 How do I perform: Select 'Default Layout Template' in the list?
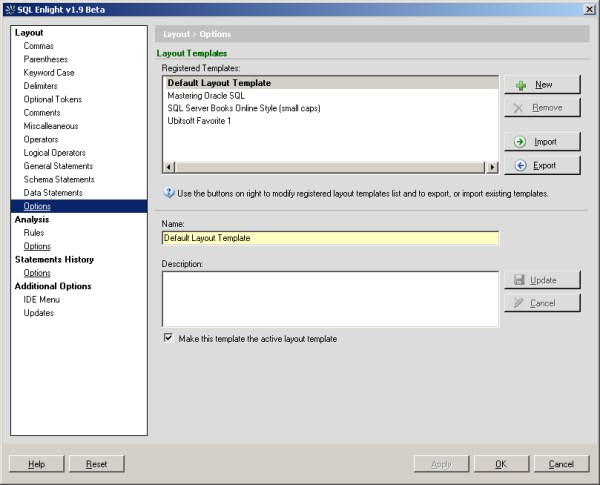(331, 83)
